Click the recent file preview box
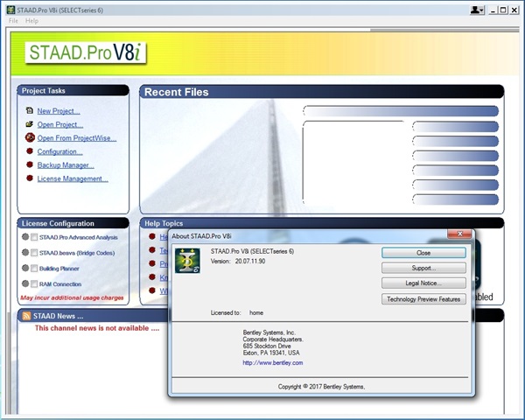The width and height of the screenshot is (525, 420). click(x=353, y=162)
